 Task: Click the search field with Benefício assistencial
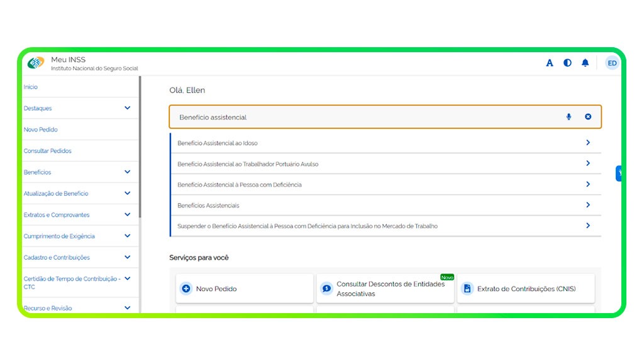coord(386,117)
